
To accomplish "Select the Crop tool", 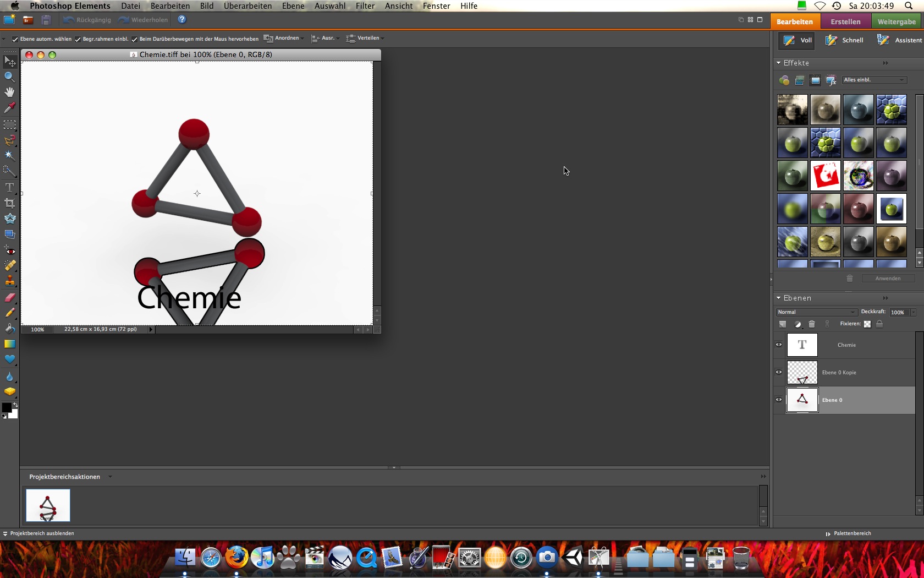I will (x=9, y=203).
